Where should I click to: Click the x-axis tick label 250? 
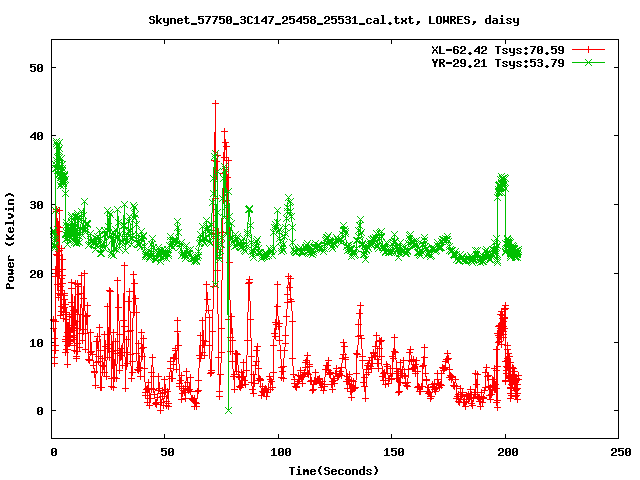(x=620, y=452)
